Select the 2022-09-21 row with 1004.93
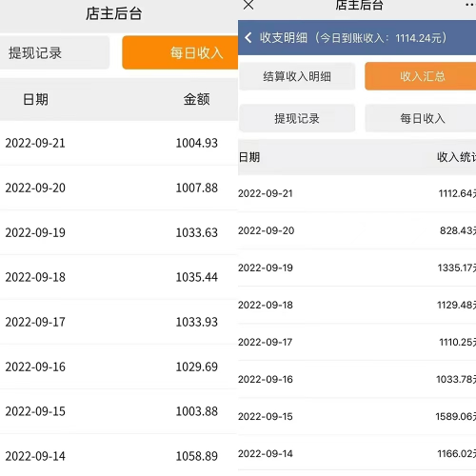The width and height of the screenshot is (476, 476). 119,143
